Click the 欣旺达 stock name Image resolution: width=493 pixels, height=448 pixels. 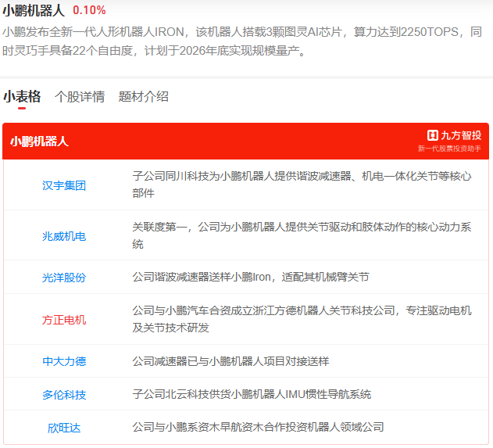tap(64, 428)
